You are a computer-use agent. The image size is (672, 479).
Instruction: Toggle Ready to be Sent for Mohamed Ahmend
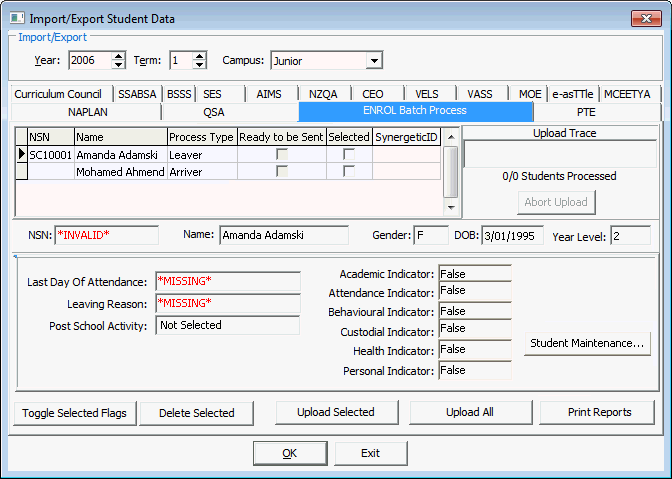(282, 171)
